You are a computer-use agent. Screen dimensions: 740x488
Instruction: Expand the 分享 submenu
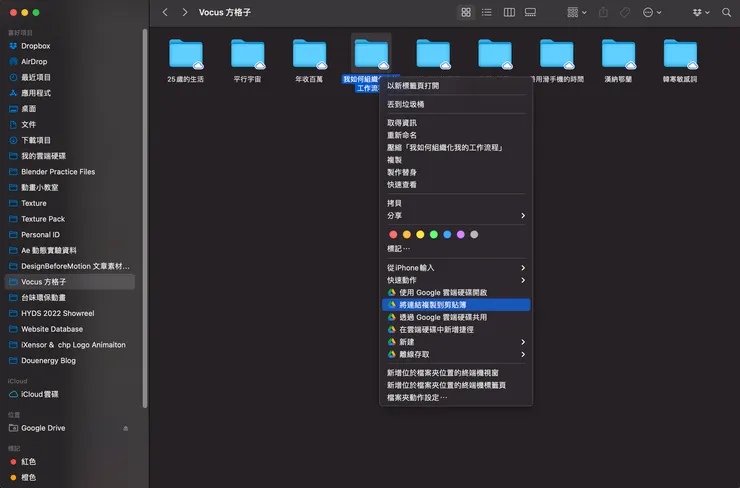455,215
